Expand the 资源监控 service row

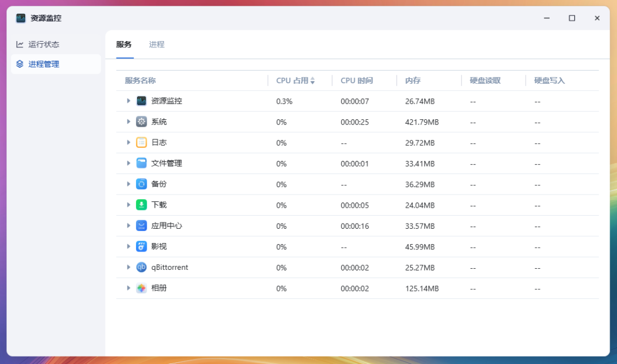pyautogui.click(x=129, y=101)
